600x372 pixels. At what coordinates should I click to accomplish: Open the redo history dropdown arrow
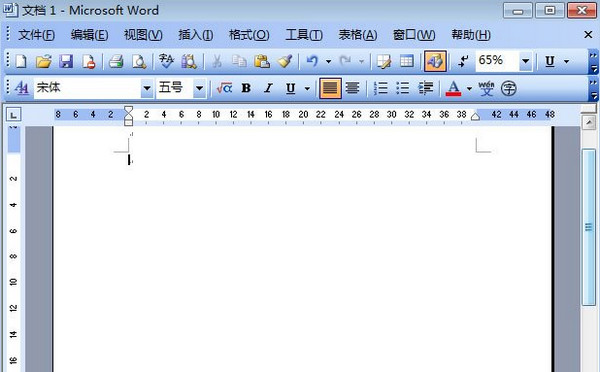361,61
